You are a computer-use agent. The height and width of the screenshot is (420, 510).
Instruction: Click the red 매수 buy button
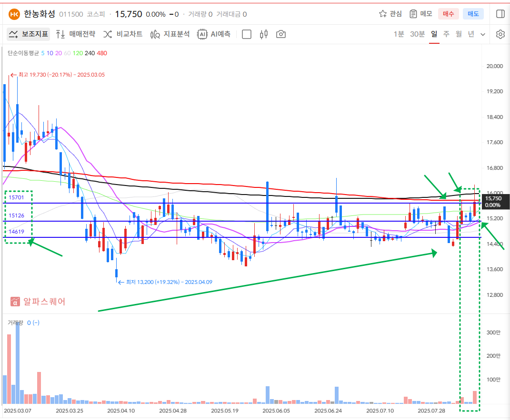coord(448,14)
